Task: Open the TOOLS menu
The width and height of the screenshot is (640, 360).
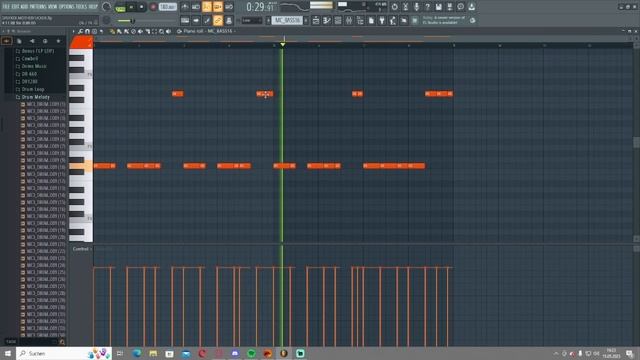Action: coord(82,7)
